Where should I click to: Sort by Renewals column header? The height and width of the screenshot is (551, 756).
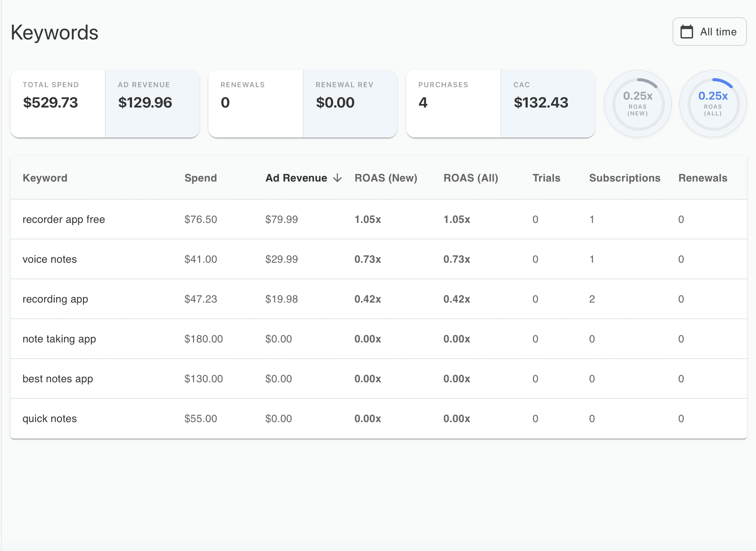pos(703,178)
